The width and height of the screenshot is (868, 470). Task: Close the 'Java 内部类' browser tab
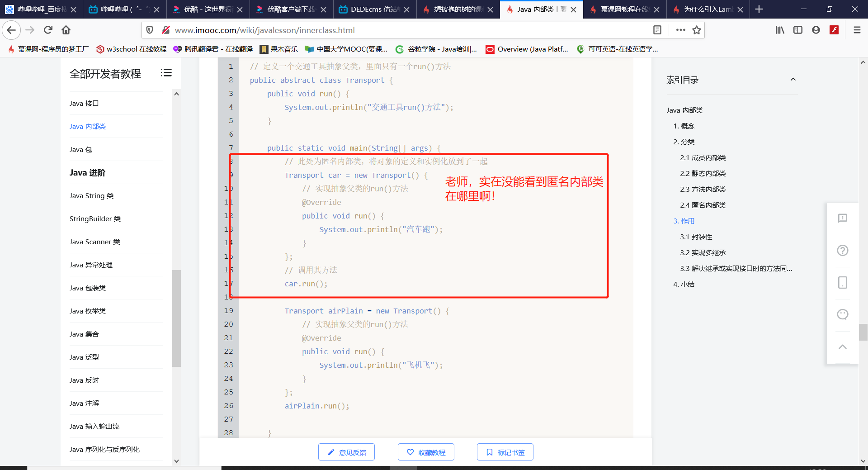click(574, 9)
